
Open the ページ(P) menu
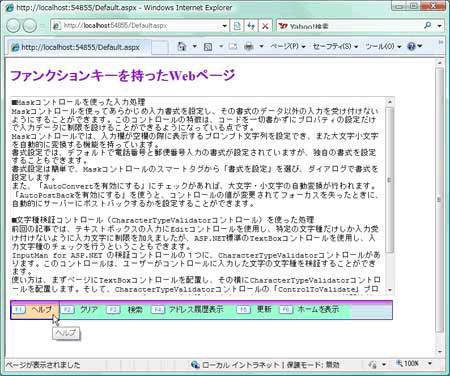(288, 46)
